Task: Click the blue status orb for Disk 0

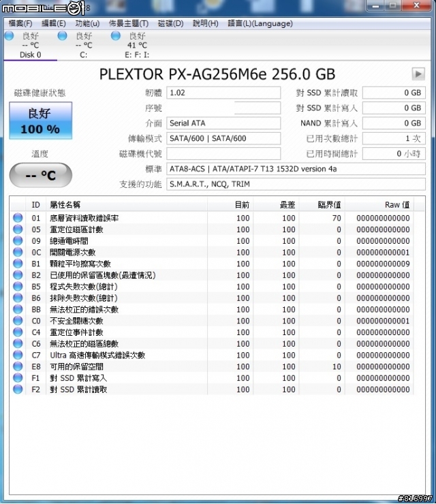Action: (10, 35)
